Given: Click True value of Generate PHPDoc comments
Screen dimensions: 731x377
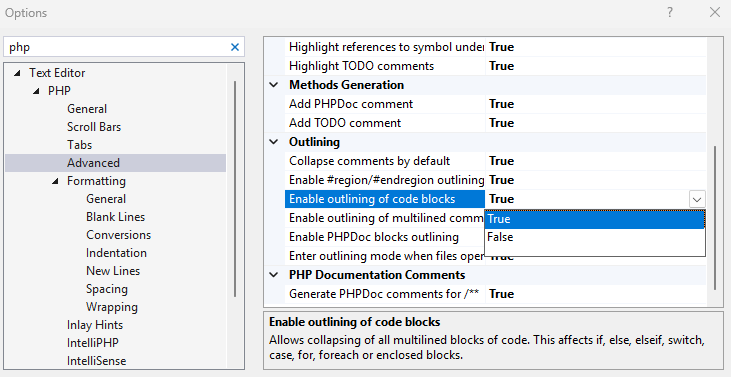Looking at the screenshot, I should [501, 294].
